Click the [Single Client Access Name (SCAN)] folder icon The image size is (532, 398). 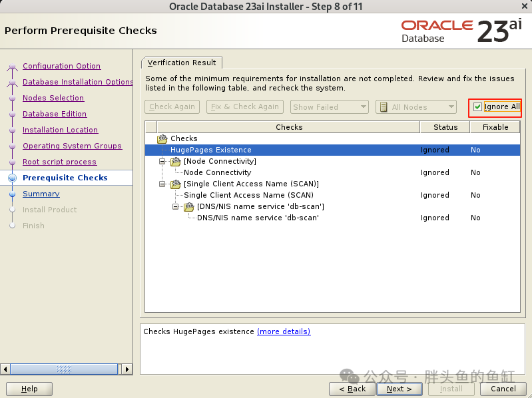tap(176, 184)
